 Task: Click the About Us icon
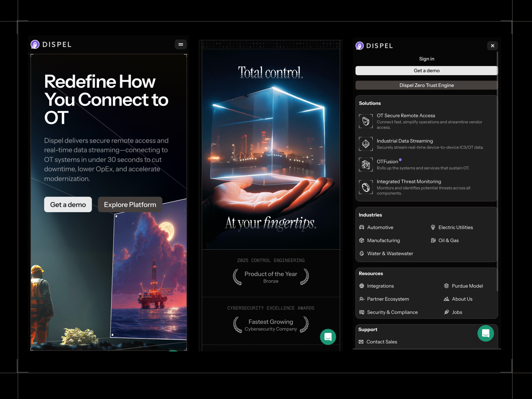[447, 299]
